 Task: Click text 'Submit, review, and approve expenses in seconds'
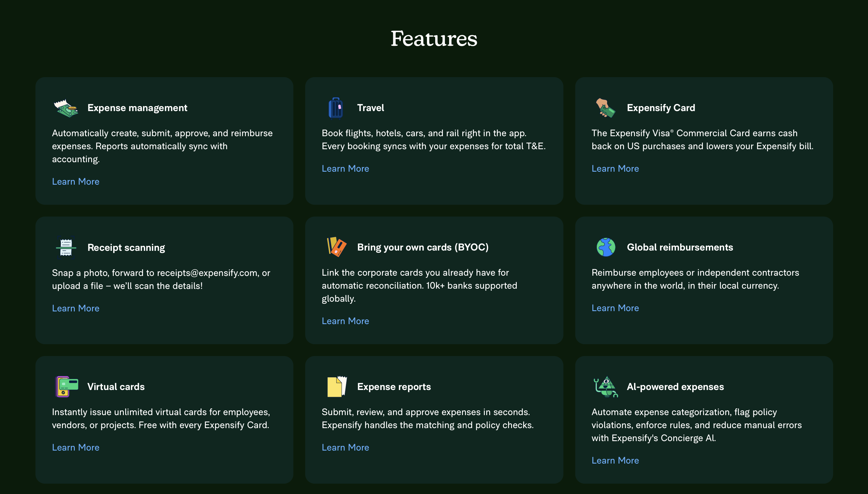(x=425, y=412)
